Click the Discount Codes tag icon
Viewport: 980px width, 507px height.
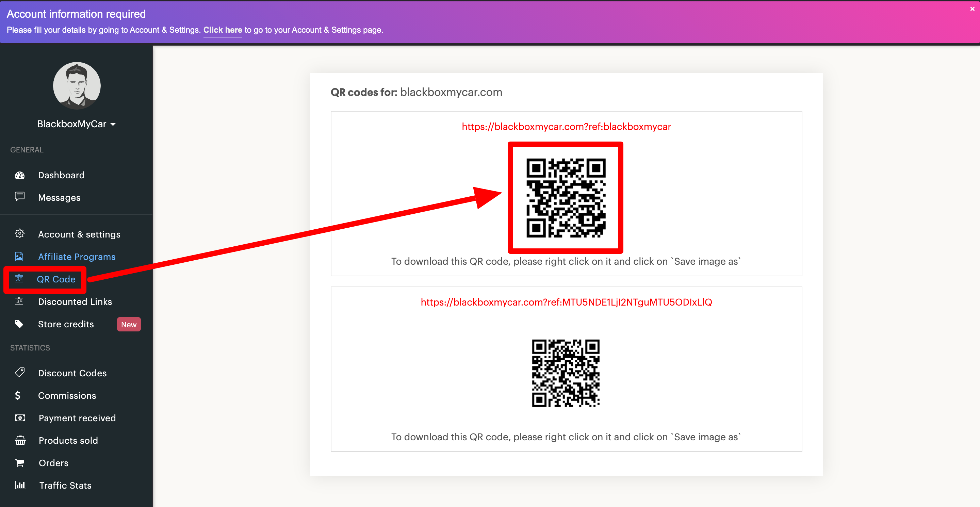[20, 372]
